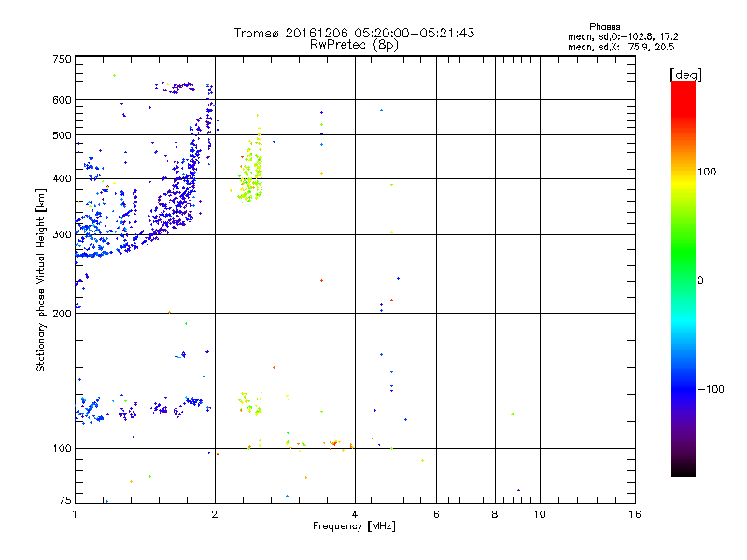Click y-axis tick label '400'

point(62,178)
